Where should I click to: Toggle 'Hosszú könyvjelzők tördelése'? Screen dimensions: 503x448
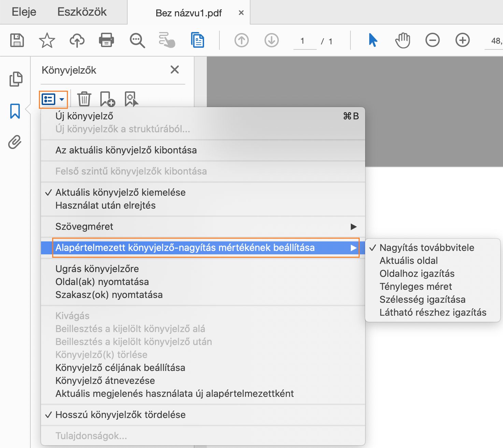point(120,415)
